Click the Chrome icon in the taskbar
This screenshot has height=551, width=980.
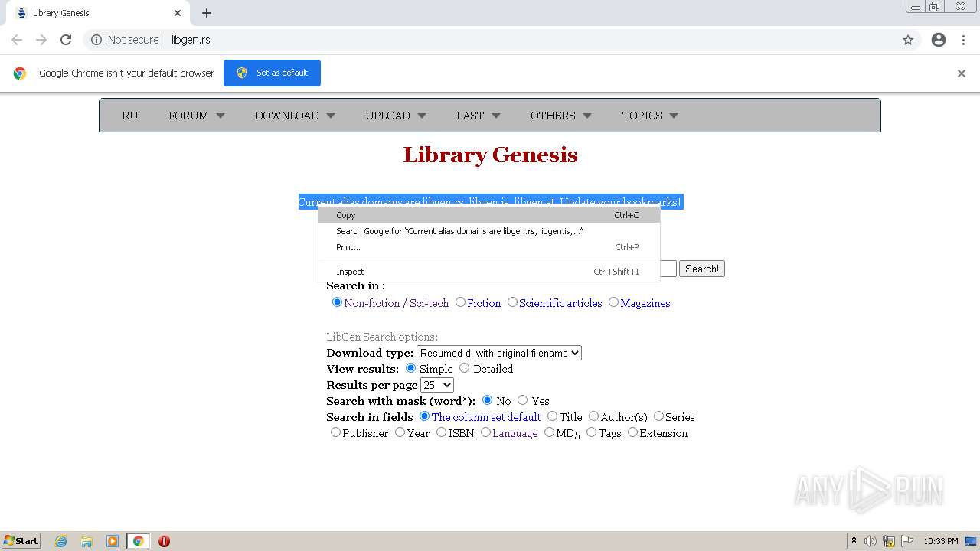tap(138, 541)
